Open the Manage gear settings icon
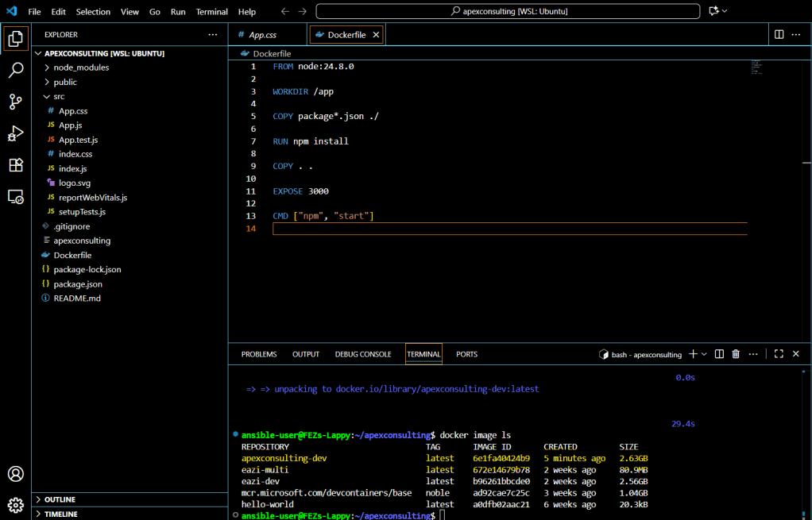Image resolution: width=812 pixels, height=520 pixels. coord(16,505)
